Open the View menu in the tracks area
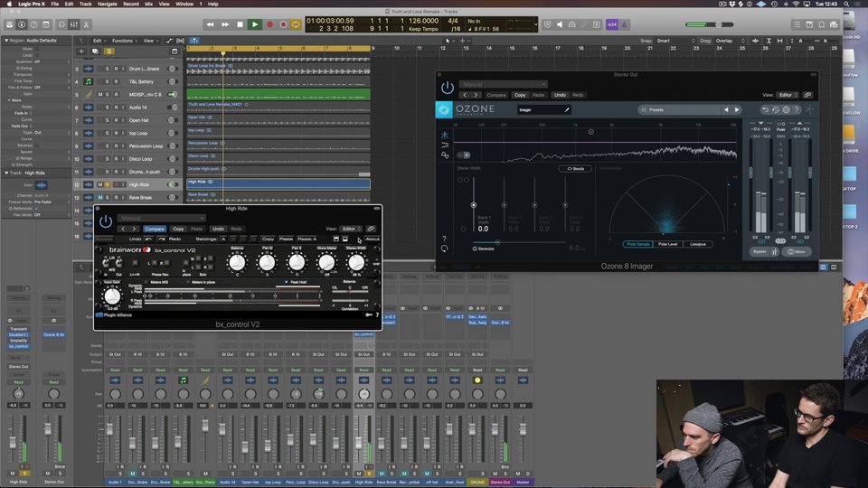Viewport: 868px width, 488px height. 149,41
